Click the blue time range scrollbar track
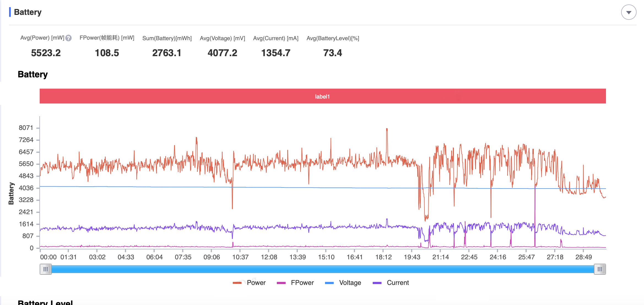Viewport: 644px width, 305px height. point(323,269)
